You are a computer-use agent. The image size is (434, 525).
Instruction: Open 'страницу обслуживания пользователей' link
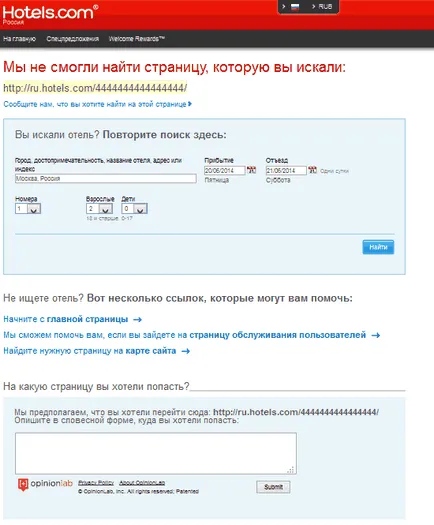pos(278,335)
